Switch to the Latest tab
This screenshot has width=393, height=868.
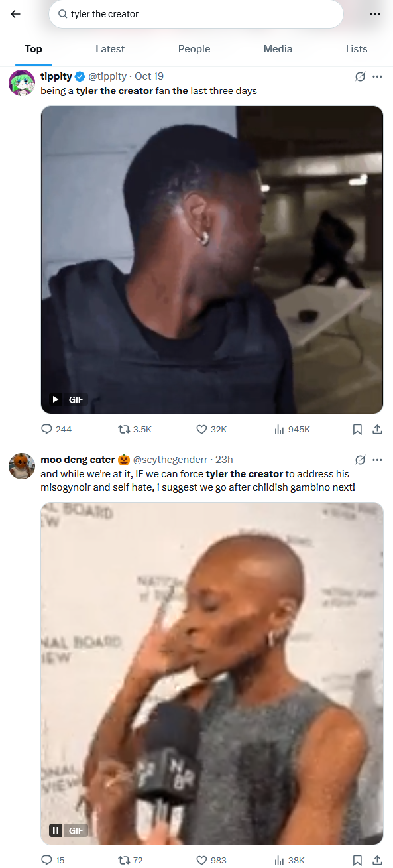coord(110,49)
